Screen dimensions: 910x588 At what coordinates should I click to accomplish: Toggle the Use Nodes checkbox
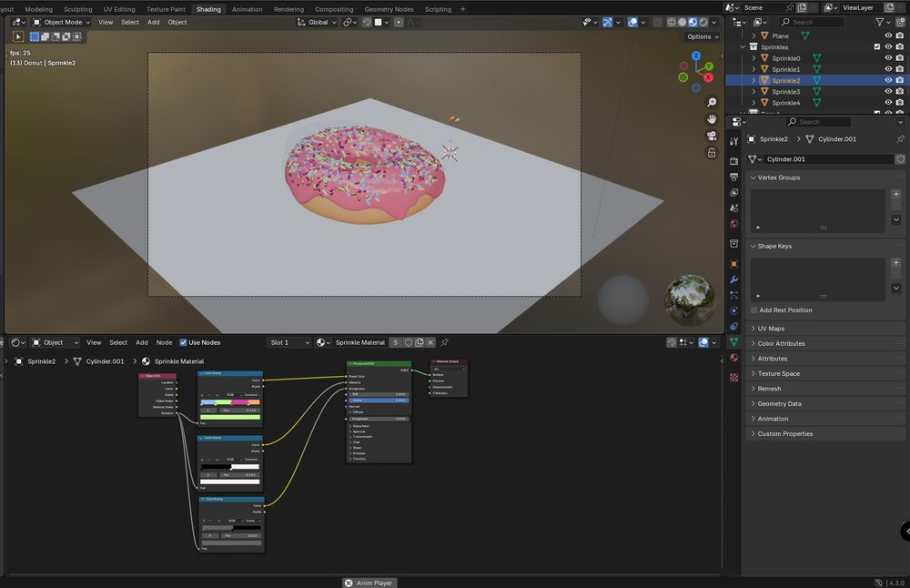point(184,342)
